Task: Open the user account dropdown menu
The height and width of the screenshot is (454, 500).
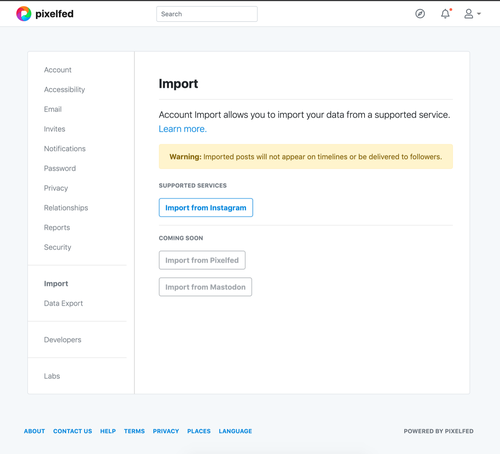Action: [472, 14]
